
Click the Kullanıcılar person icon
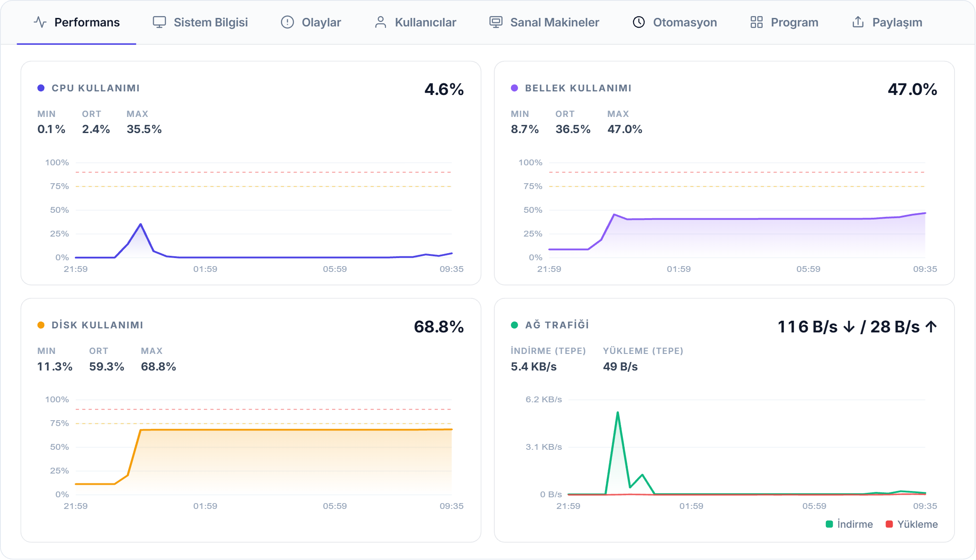(x=380, y=22)
